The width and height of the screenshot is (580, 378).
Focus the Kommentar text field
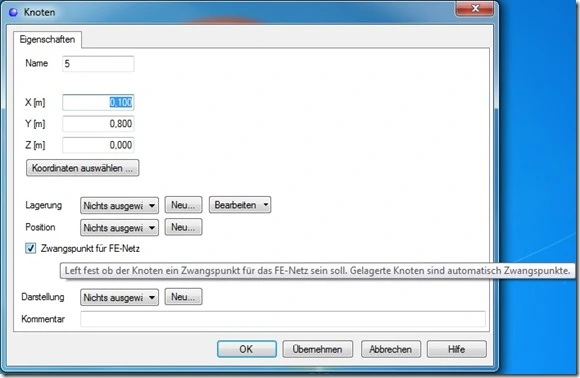283,319
